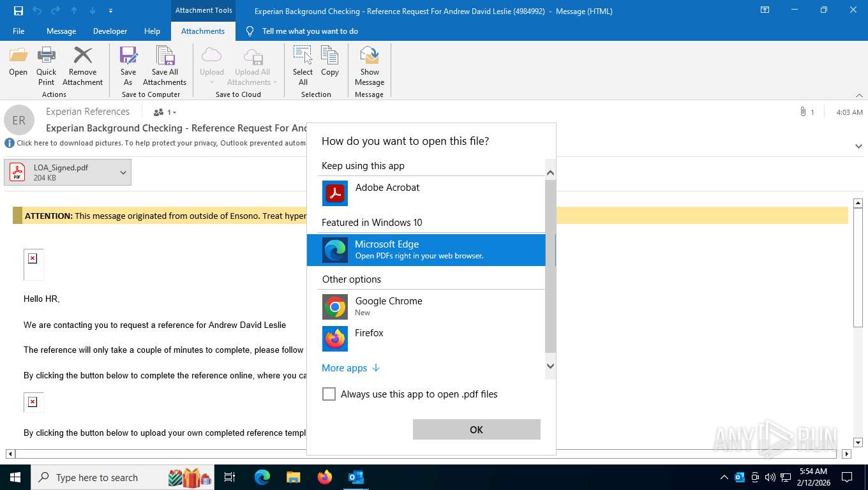Click the ER sender avatar
The width and height of the screenshot is (868, 490).
(x=19, y=120)
